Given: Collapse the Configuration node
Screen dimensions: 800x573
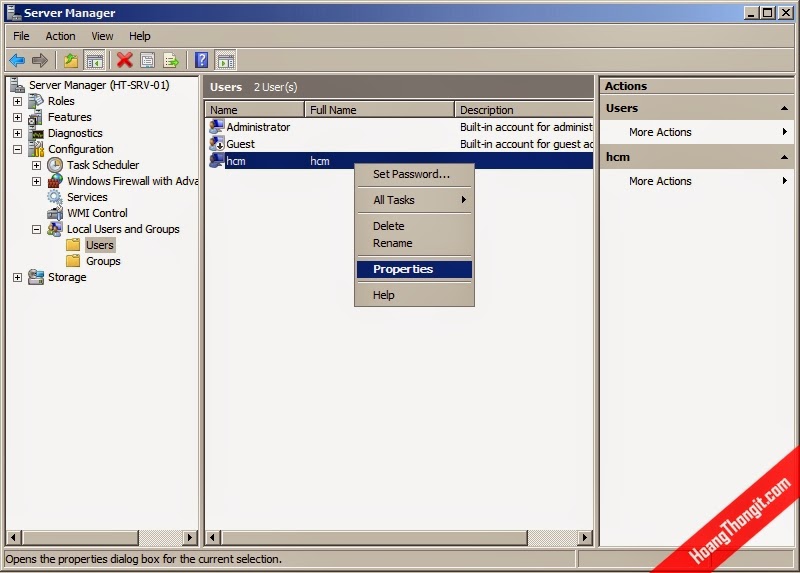Looking at the screenshot, I should pos(17,149).
